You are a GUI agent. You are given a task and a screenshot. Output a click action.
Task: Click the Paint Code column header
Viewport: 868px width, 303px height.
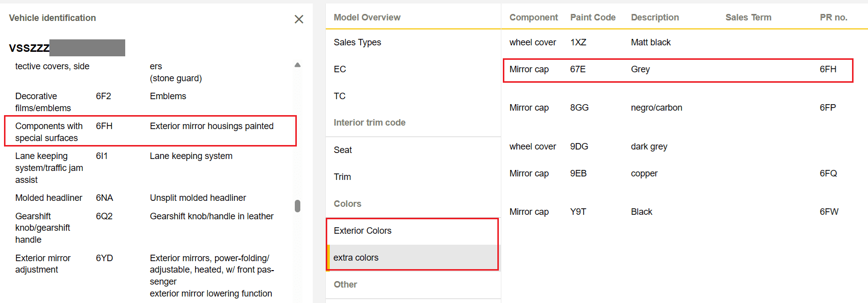[x=593, y=17]
